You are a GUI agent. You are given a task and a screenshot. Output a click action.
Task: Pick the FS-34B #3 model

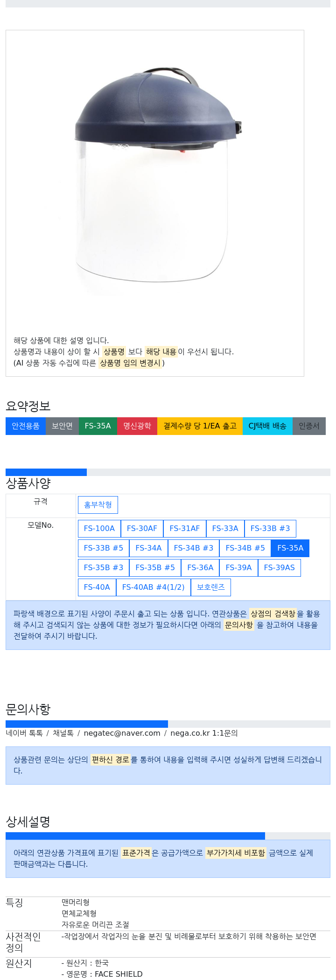click(194, 548)
